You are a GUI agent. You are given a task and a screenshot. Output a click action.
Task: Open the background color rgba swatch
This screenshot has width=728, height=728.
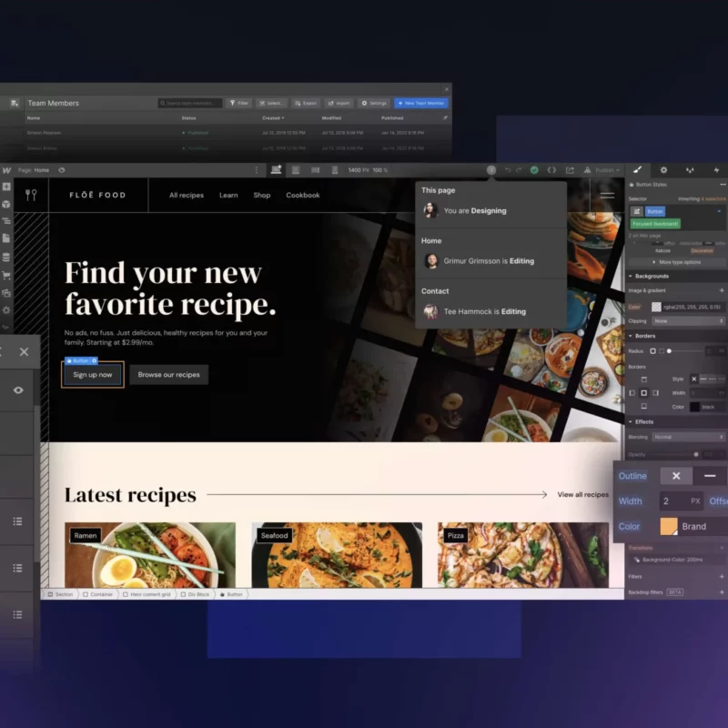point(656,307)
